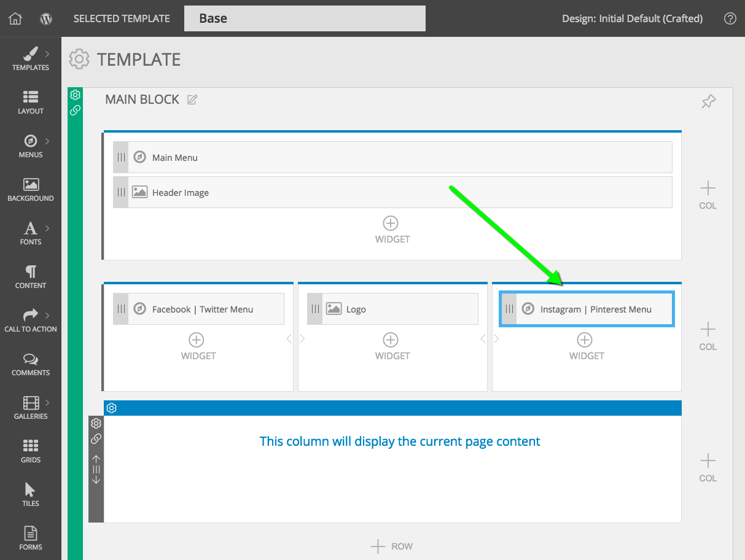Open the Tiles sidebar section
The height and width of the screenshot is (560, 745).
click(x=31, y=495)
